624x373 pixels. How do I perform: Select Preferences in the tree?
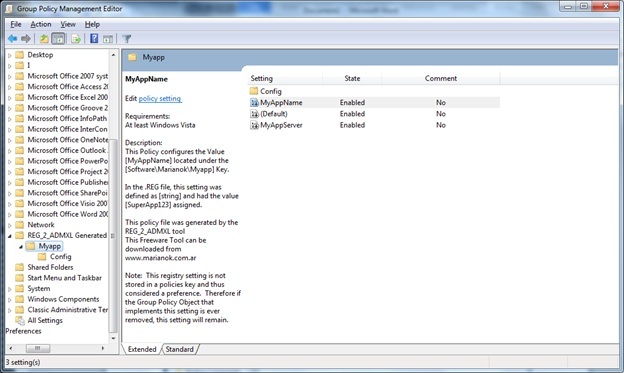click(x=23, y=331)
